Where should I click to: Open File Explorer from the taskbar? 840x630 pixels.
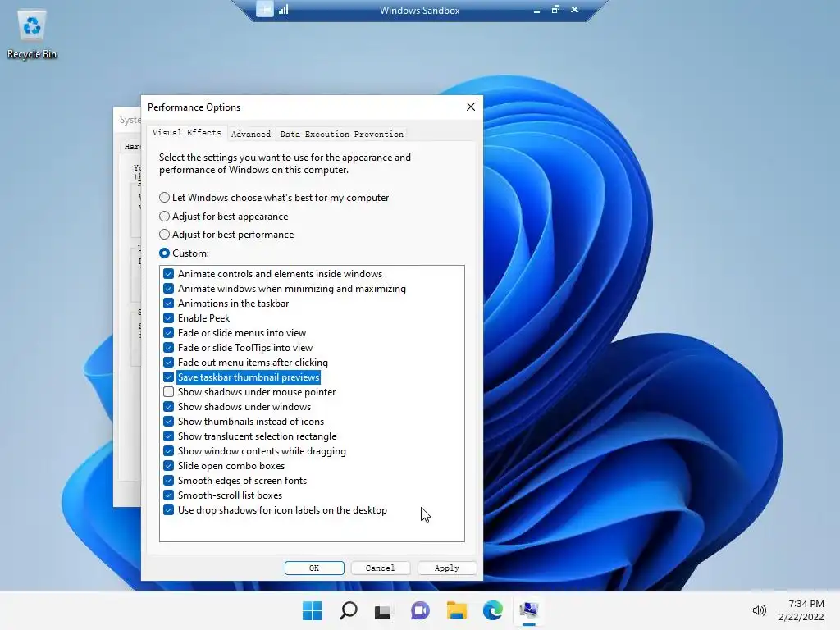click(x=456, y=610)
